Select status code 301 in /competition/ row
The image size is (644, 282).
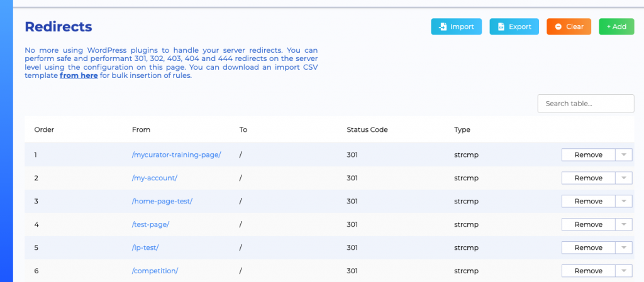coord(352,271)
